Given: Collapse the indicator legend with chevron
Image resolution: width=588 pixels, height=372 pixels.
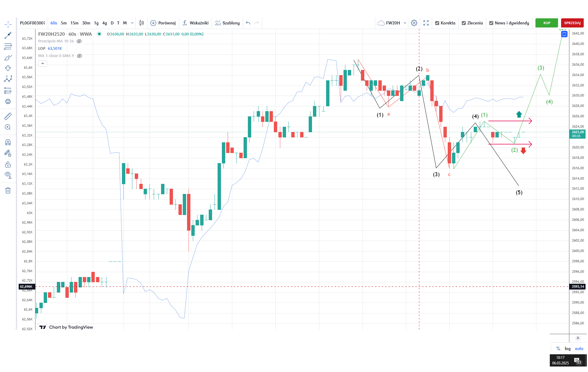Looking at the screenshot, I should click(42, 64).
